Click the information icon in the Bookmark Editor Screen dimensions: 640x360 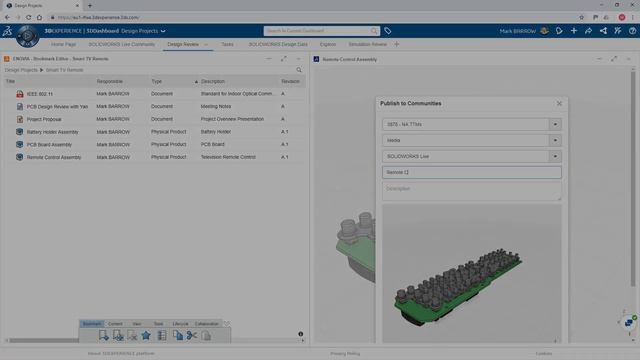301,334
